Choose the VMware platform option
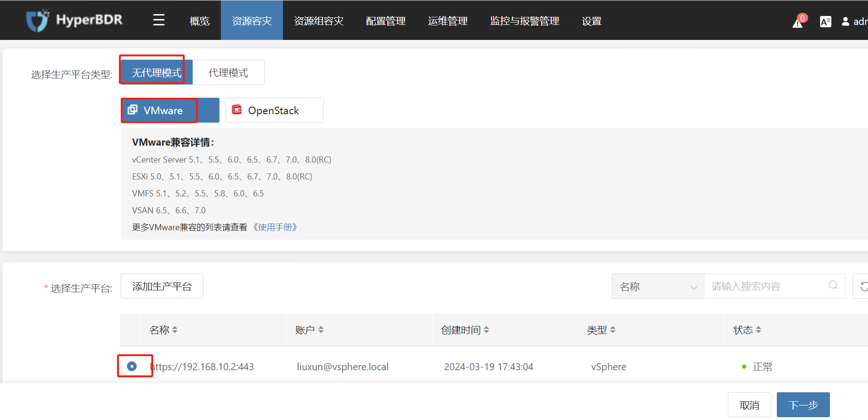The width and height of the screenshot is (868, 420). tap(170, 110)
